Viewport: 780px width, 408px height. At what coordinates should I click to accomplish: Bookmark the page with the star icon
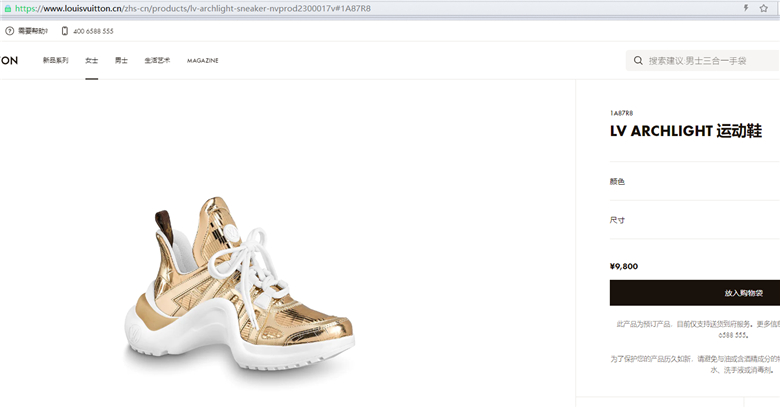coord(764,8)
